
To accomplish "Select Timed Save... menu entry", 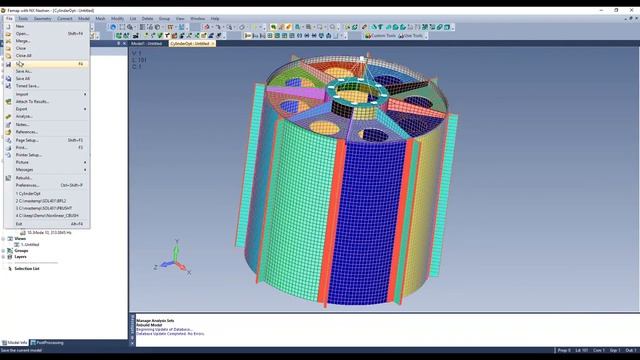I will pos(47,86).
